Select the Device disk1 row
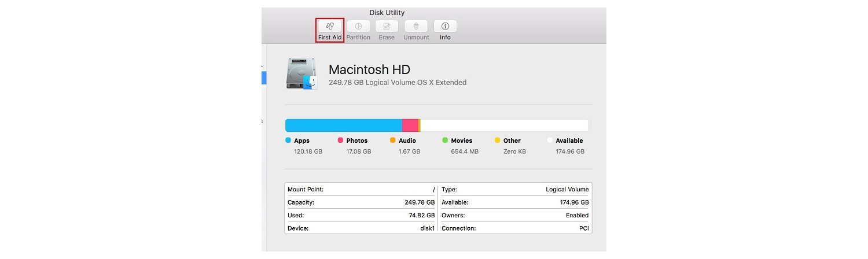Image resolution: width=868 pixels, height=259 pixels. [361, 228]
